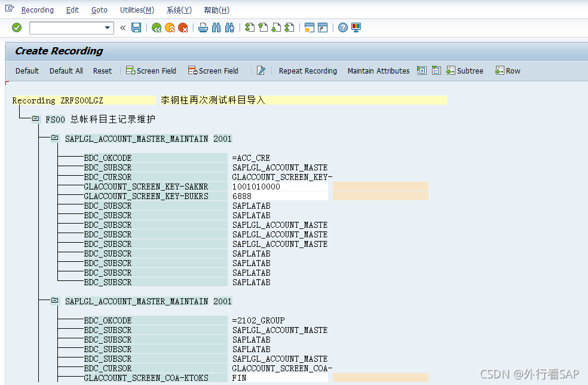
Task: Click the orange field beside FIN
Action: 380,378
